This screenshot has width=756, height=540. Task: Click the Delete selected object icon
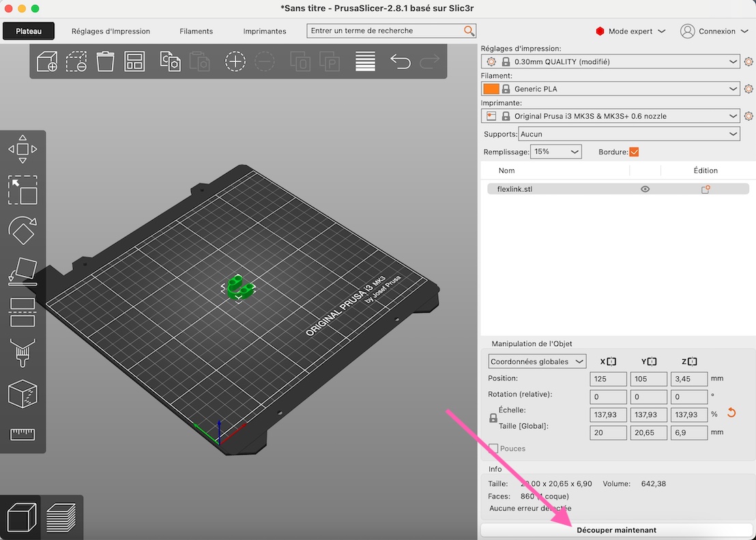[x=76, y=61]
